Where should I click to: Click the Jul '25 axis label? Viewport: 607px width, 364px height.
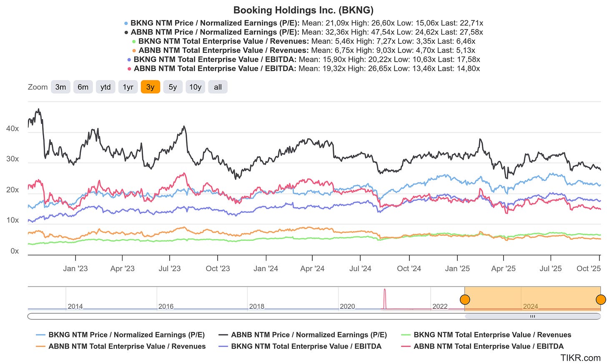551,269
